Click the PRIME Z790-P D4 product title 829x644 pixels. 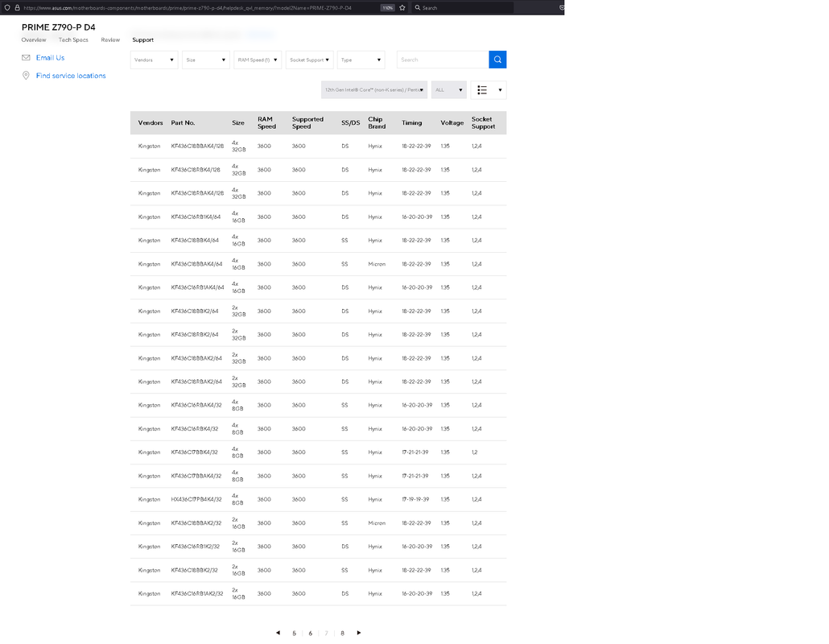[59, 27]
